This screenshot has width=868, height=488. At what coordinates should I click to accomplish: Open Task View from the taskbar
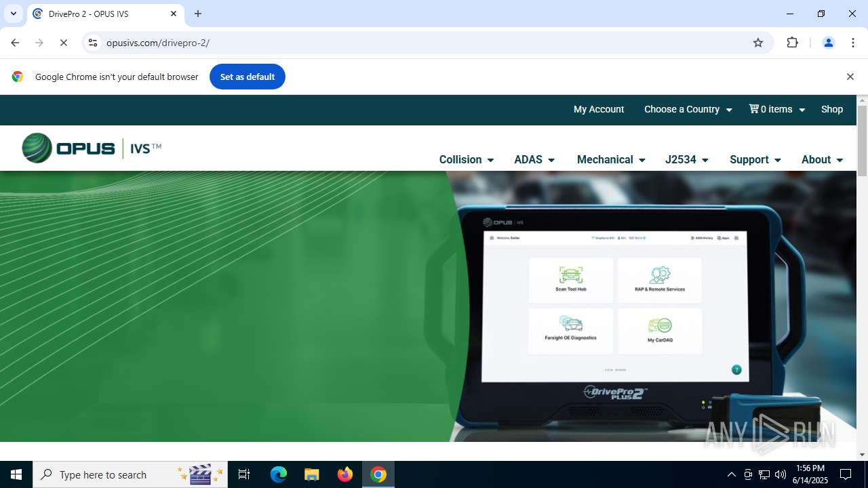(x=244, y=474)
